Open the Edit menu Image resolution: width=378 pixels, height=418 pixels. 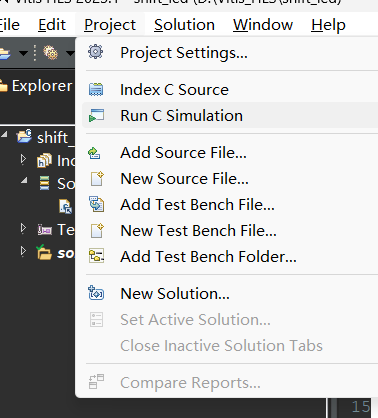tap(52, 25)
